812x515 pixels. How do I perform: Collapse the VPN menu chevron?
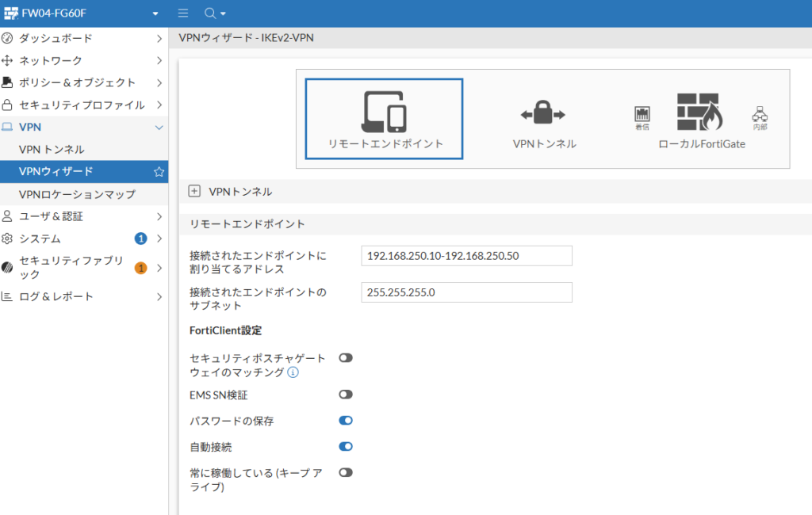[159, 128]
